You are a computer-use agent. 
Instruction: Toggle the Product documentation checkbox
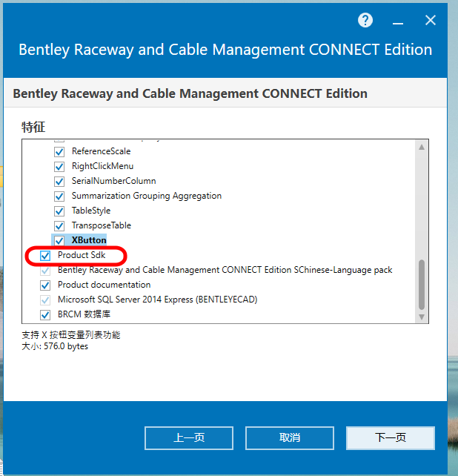point(45,285)
